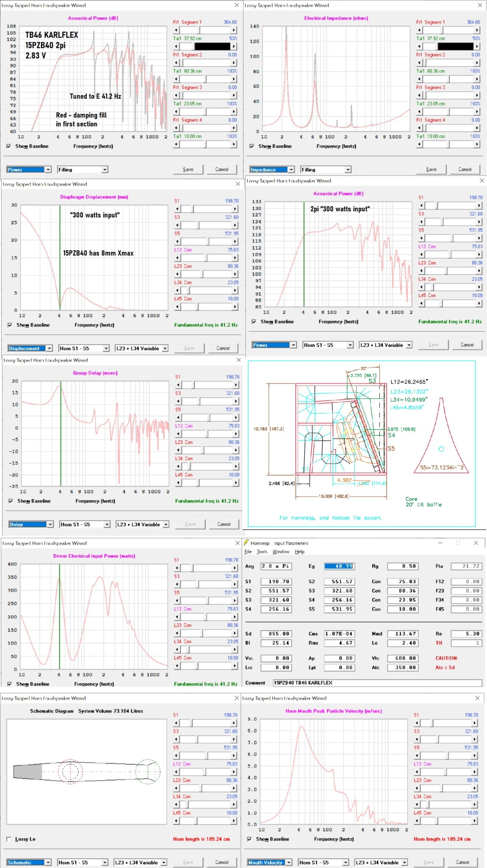Click the Hornresp lightning icon in Input Parameters title bar
Image resolution: width=487 pixels, height=868 pixels.
246,542
